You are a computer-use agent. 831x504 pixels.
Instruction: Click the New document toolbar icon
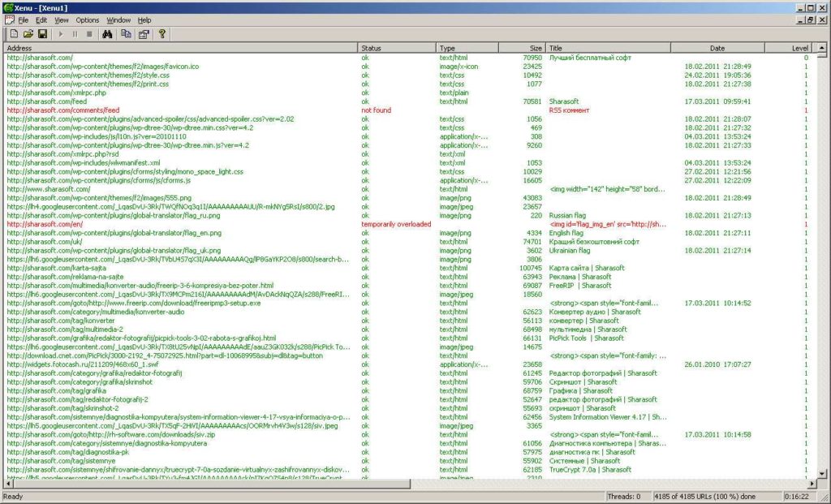pos(15,34)
